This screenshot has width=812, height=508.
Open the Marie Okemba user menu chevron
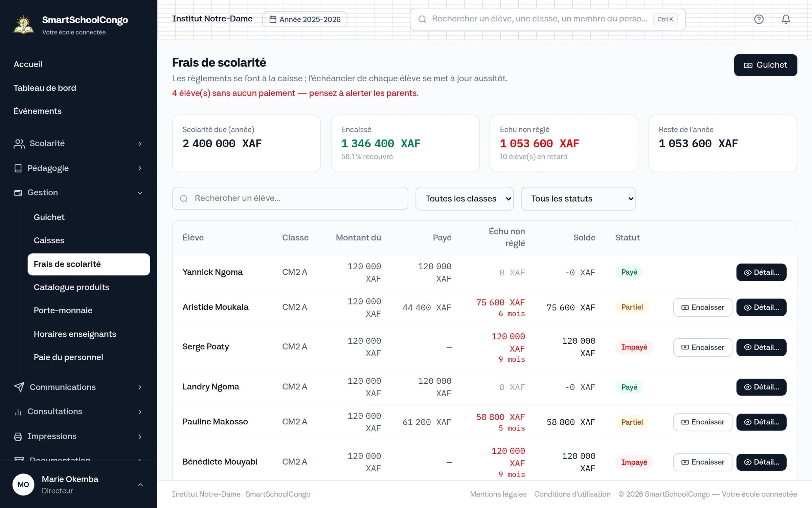pyautogui.click(x=140, y=485)
